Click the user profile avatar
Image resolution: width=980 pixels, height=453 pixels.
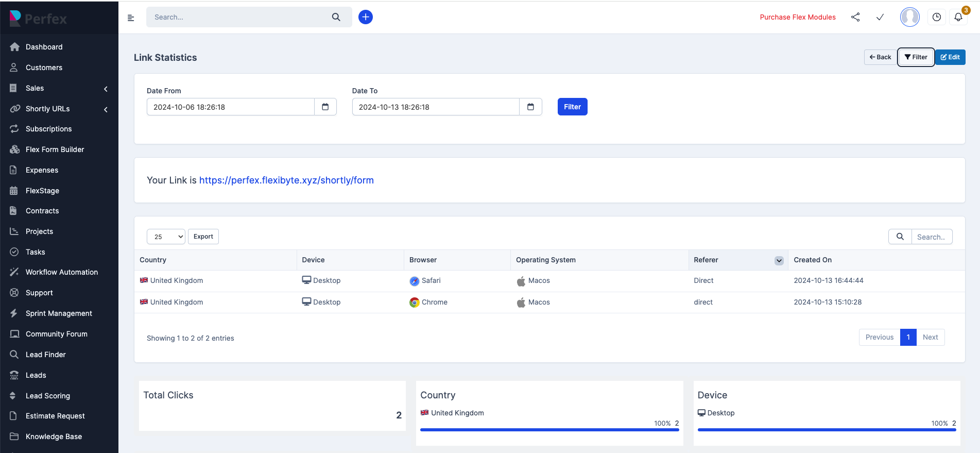click(x=909, y=17)
